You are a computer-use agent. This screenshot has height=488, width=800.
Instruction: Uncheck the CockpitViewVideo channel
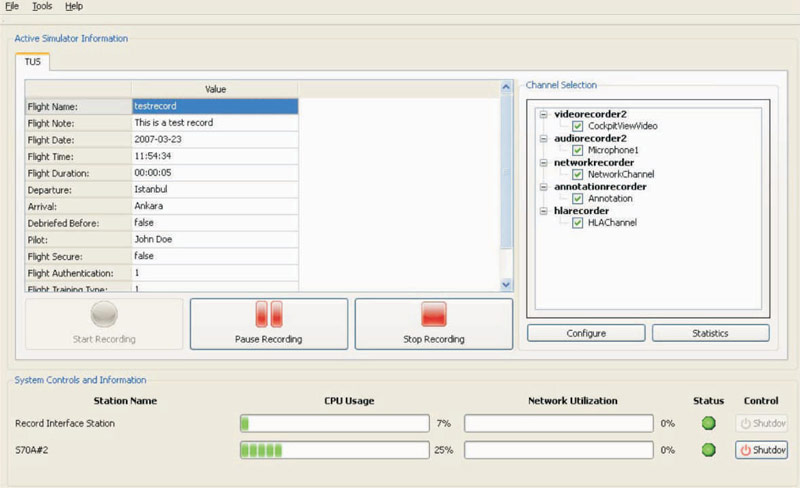578,127
